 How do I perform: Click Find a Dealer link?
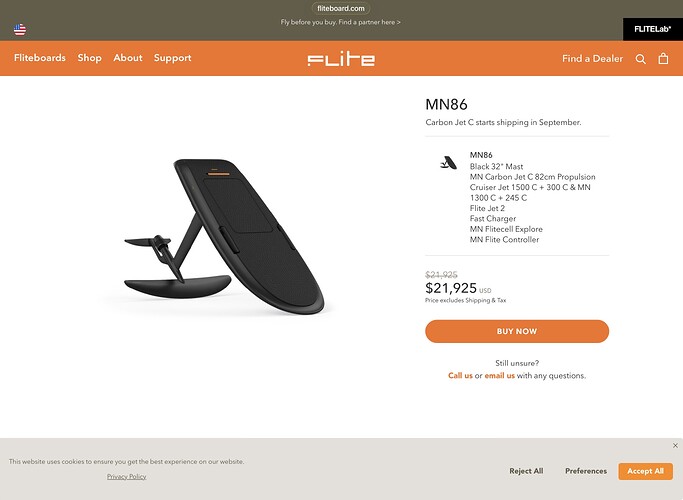pos(592,58)
